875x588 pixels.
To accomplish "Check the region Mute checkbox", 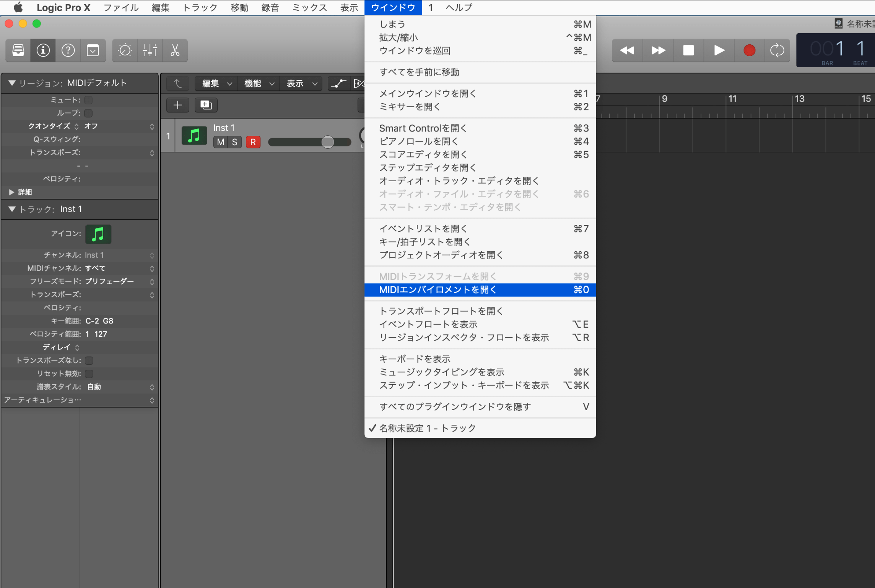I will tap(88, 100).
